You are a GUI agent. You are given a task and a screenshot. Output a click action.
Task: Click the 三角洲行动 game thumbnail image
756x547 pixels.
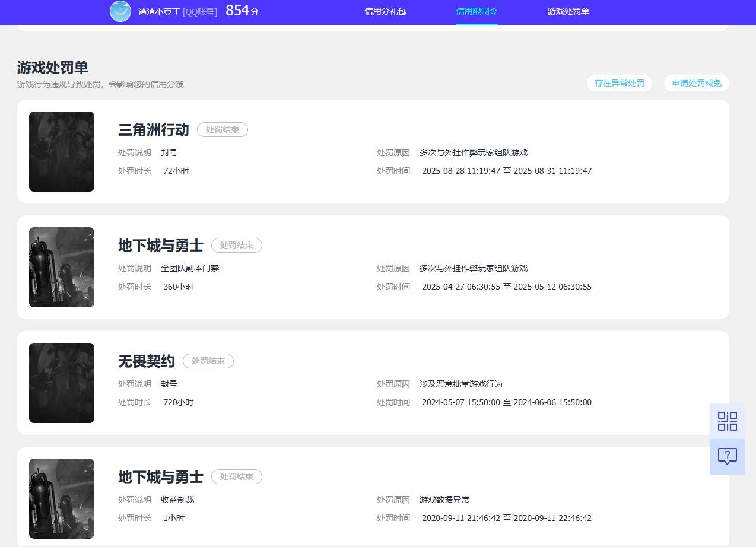click(61, 151)
